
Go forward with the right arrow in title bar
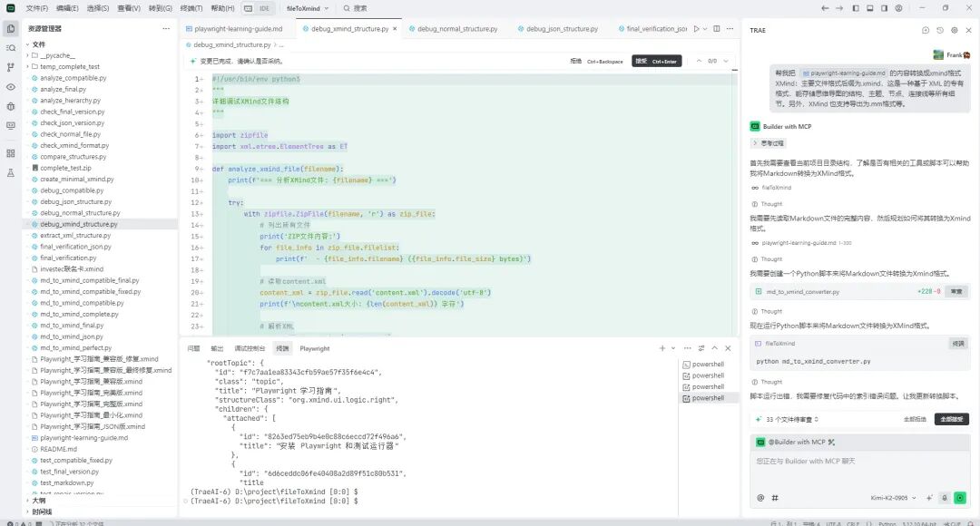839,8
